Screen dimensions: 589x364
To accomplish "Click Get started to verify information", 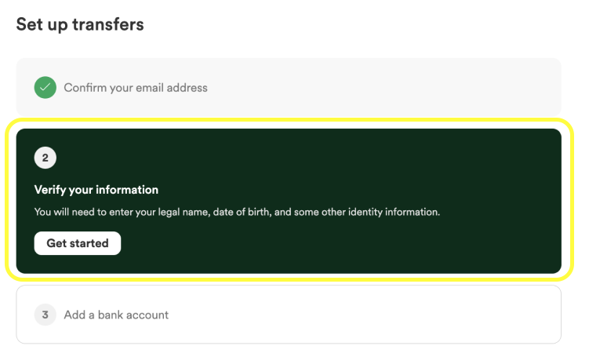I will tap(78, 243).
